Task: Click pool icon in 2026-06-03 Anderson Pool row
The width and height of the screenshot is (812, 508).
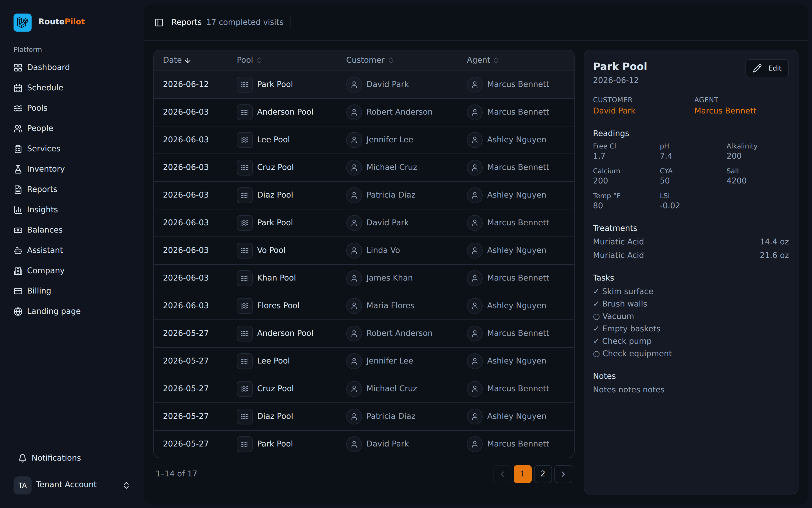Action: [x=245, y=112]
